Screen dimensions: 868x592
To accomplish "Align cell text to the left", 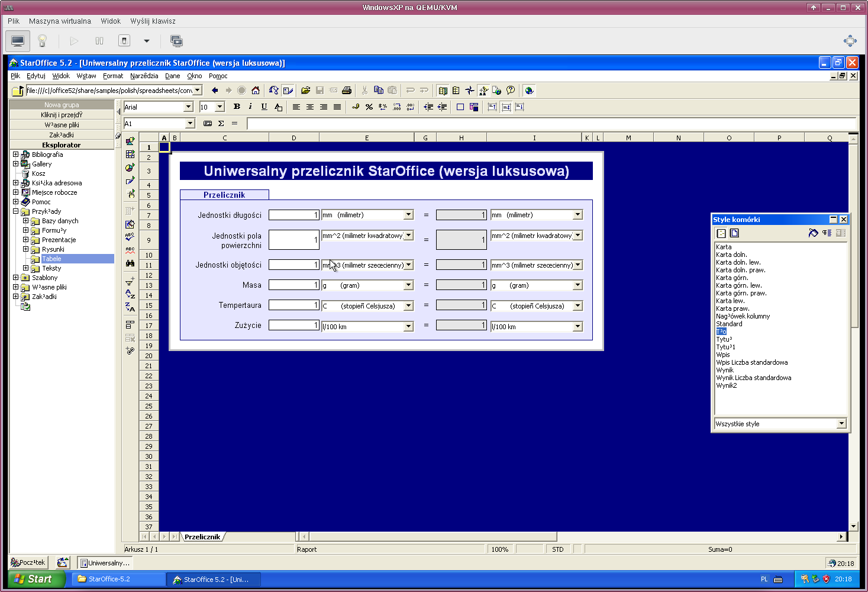I will [296, 107].
